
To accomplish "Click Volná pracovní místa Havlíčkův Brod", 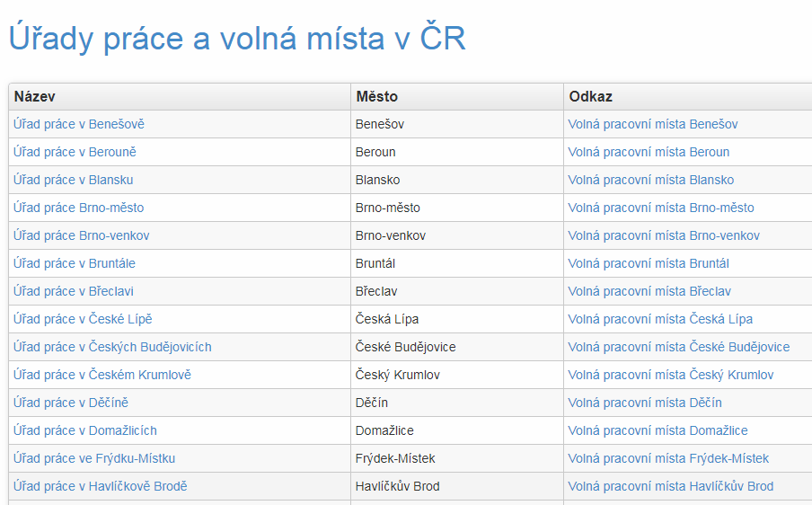I will pos(670,486).
